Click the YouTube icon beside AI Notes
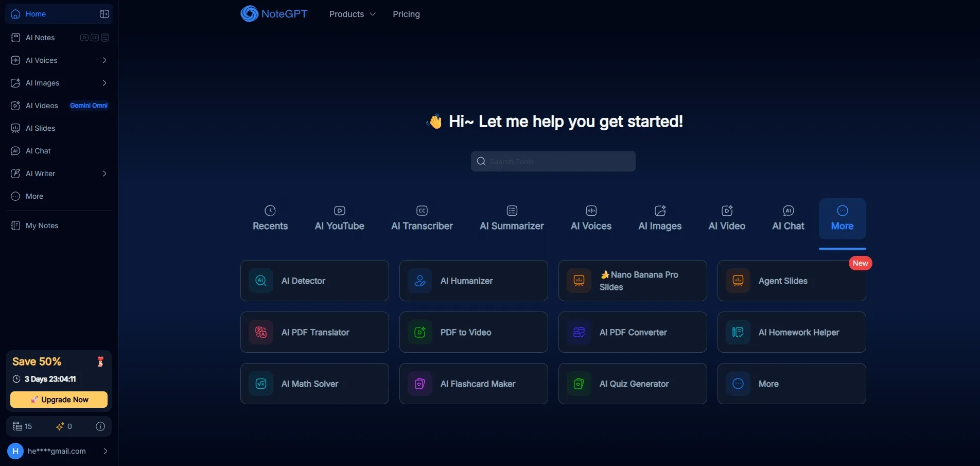 pos(84,38)
